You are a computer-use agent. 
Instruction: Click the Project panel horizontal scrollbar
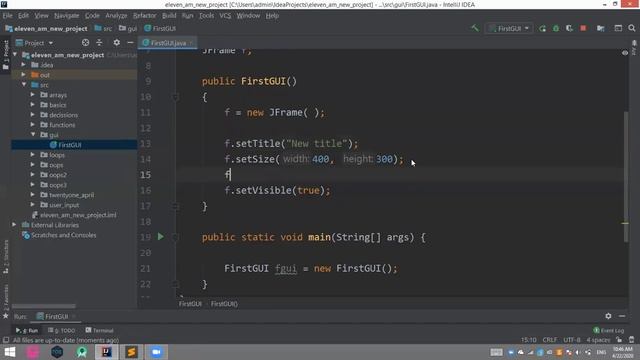click(44, 306)
